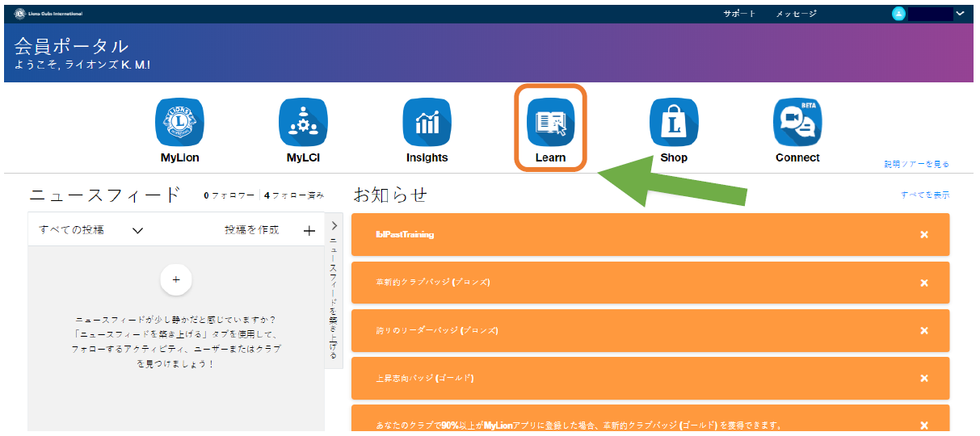Open the メッセージ menu
Viewport: 980px width, 436px height.
coord(796,14)
